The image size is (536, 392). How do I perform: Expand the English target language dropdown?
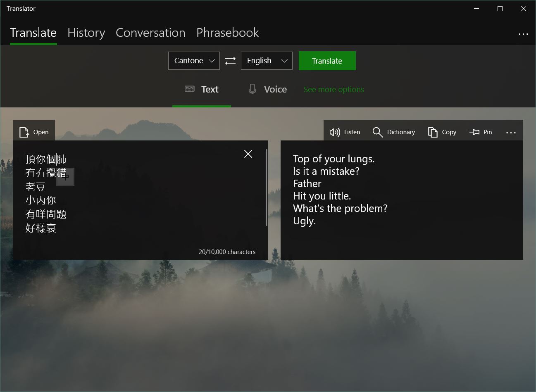[267, 61]
